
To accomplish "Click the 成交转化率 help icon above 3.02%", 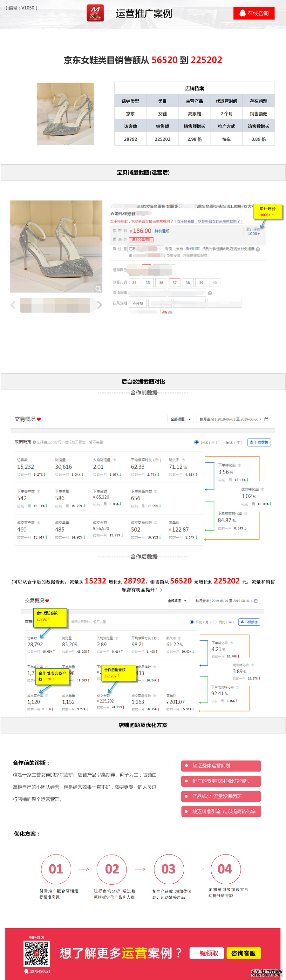I will [262, 489].
